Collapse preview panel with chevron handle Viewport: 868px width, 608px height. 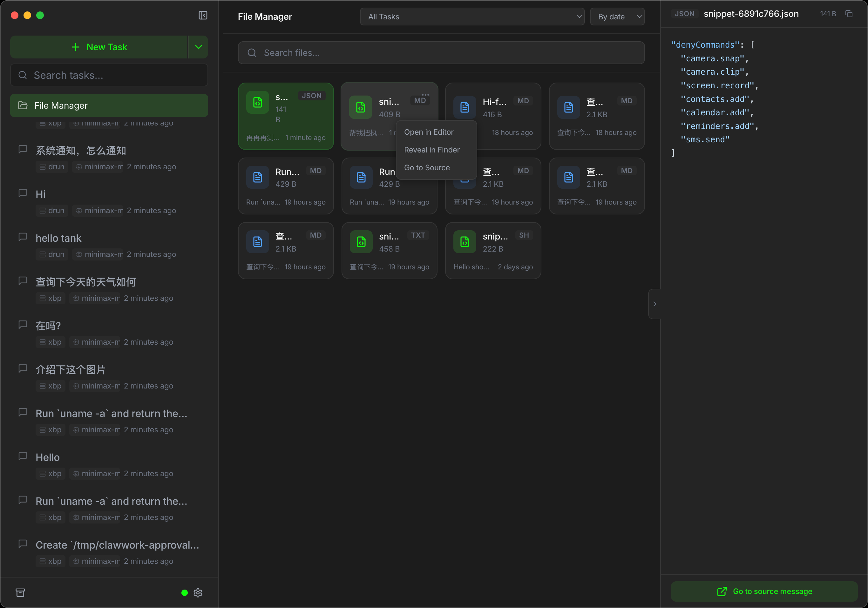tap(654, 304)
